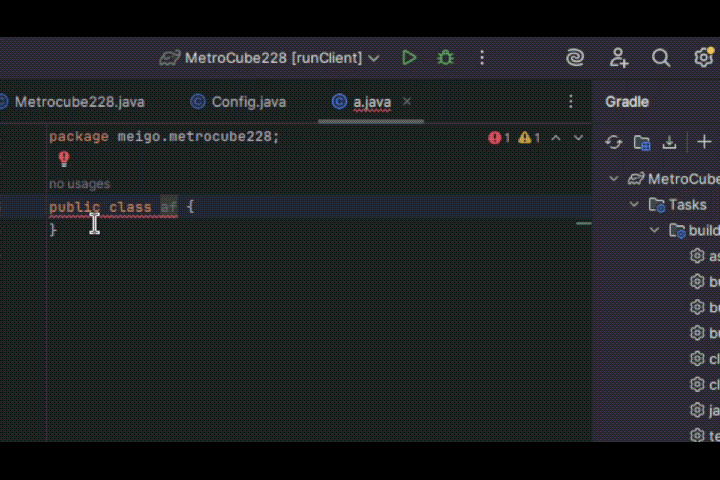This screenshot has width=720, height=480.
Task: Collapse the MetroCube root node in Gradle
Action: coord(614,179)
